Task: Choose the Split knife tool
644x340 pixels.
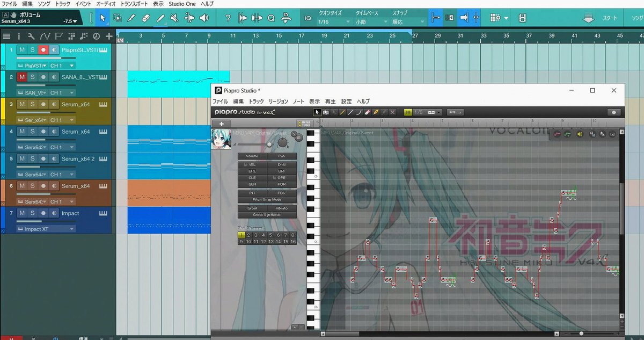Action: click(131, 18)
